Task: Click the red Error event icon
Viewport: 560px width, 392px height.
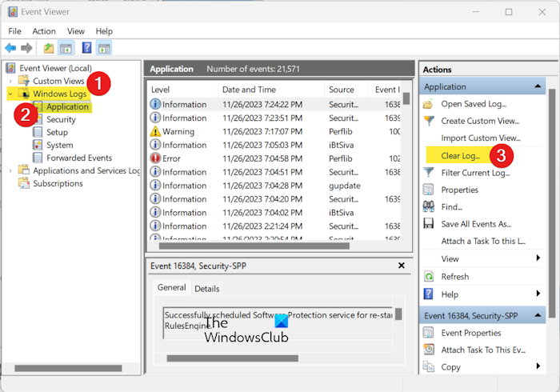Action: point(155,158)
